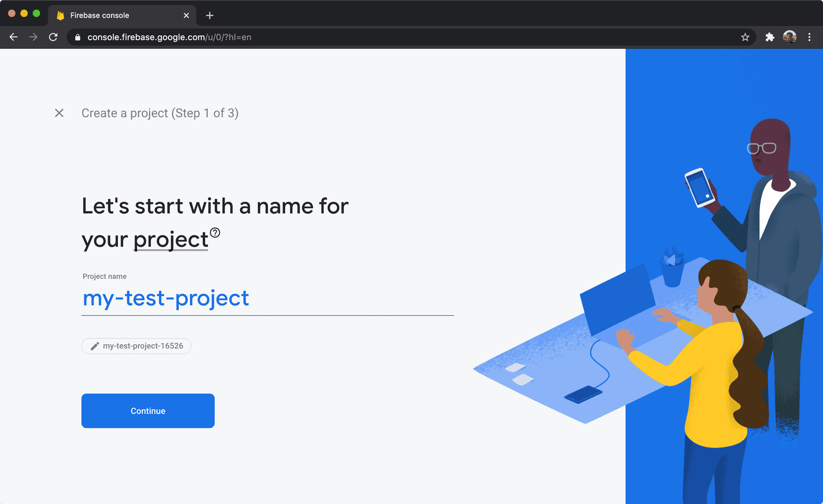The image size is (823, 504).
Task: Open Chrome's three-dot menu
Action: click(x=809, y=37)
